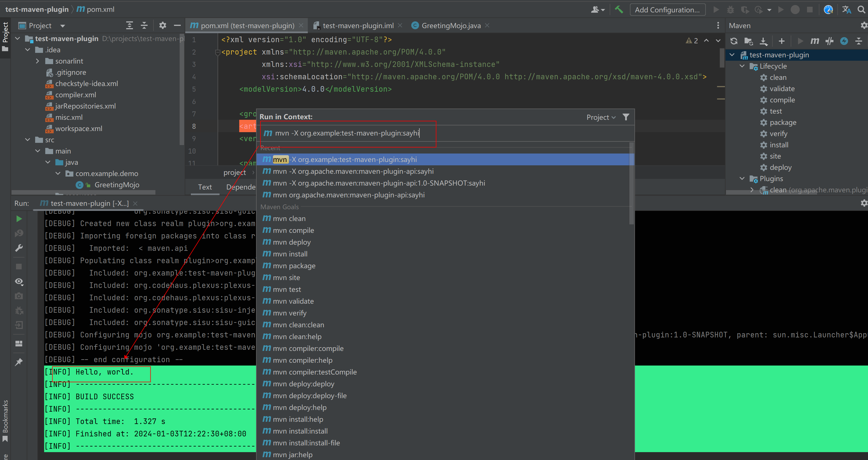Select install in Maven Lifecycle

(779, 145)
